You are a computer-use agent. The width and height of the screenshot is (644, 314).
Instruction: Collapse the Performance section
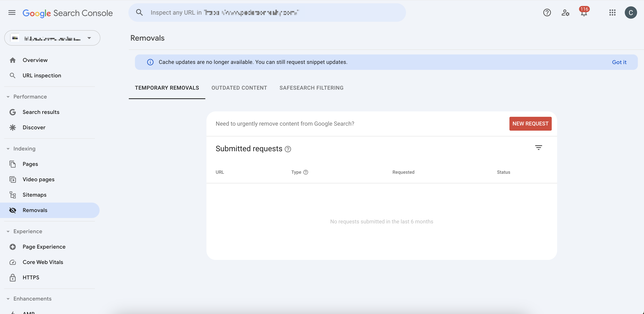coord(8,97)
